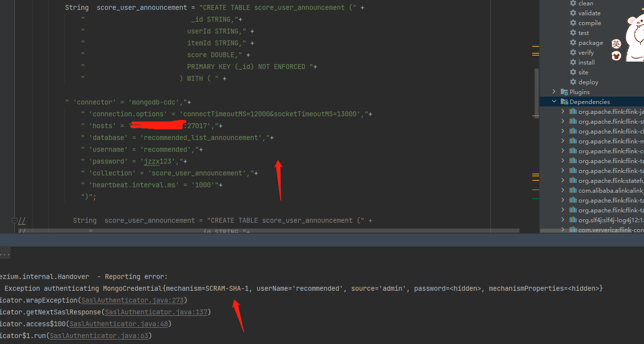Place cursor on 'heartbeat.interval.ms' = '1000' line

tap(152, 185)
